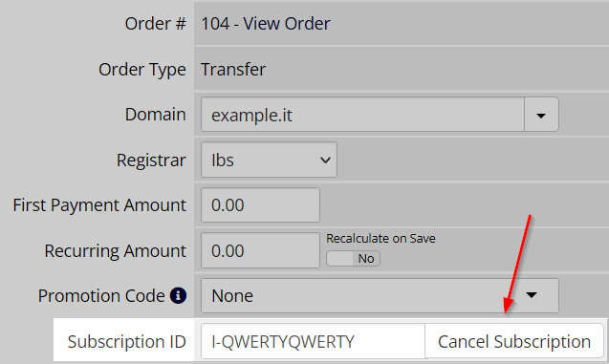Open the Registrar Ibs select box
Viewport: 609px width, 364px height.
[x=269, y=160]
